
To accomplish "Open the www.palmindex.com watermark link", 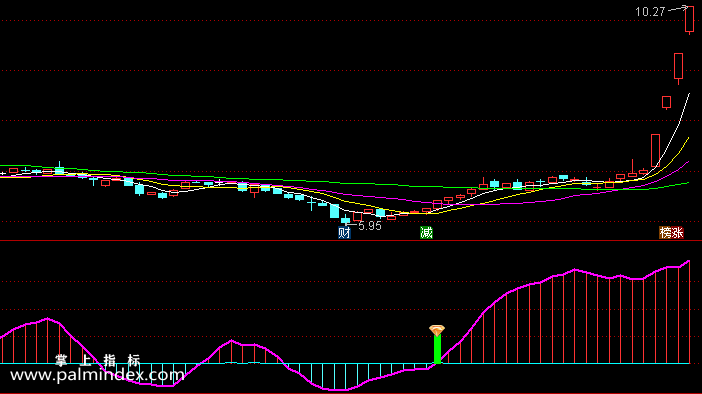I will tap(97, 375).
